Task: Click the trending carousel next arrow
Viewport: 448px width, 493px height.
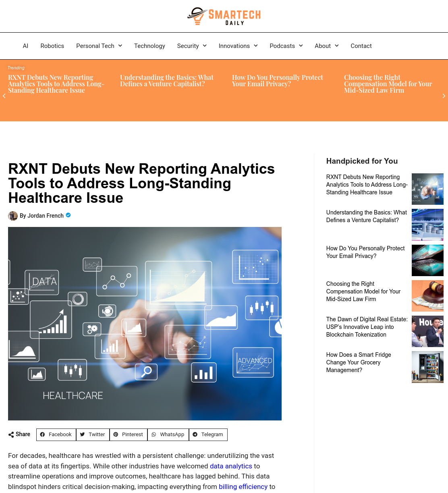Action: tap(444, 96)
